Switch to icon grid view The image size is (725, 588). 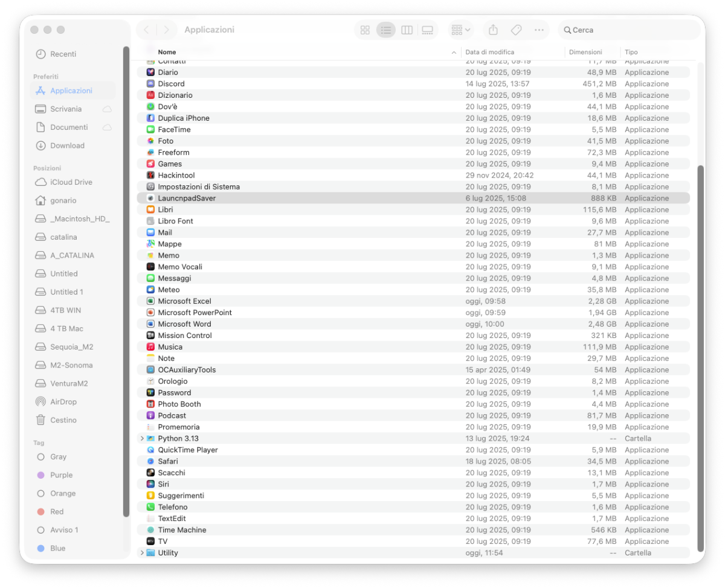coord(365,30)
